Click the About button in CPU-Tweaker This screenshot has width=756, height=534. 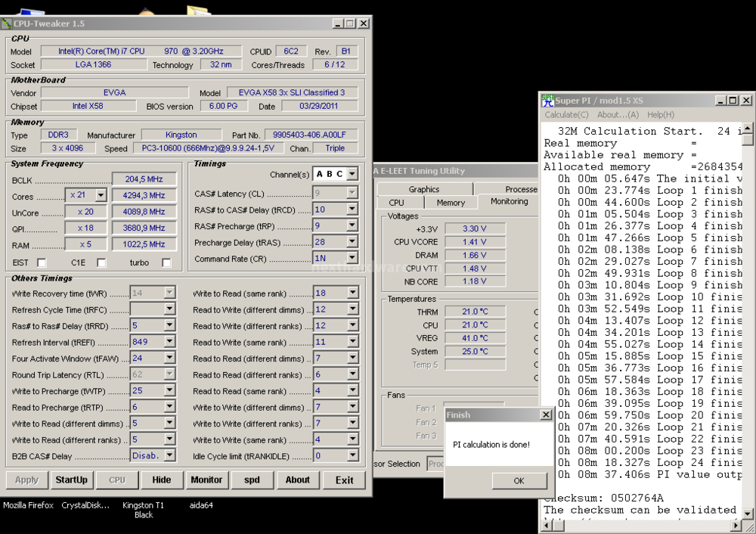[297, 480]
